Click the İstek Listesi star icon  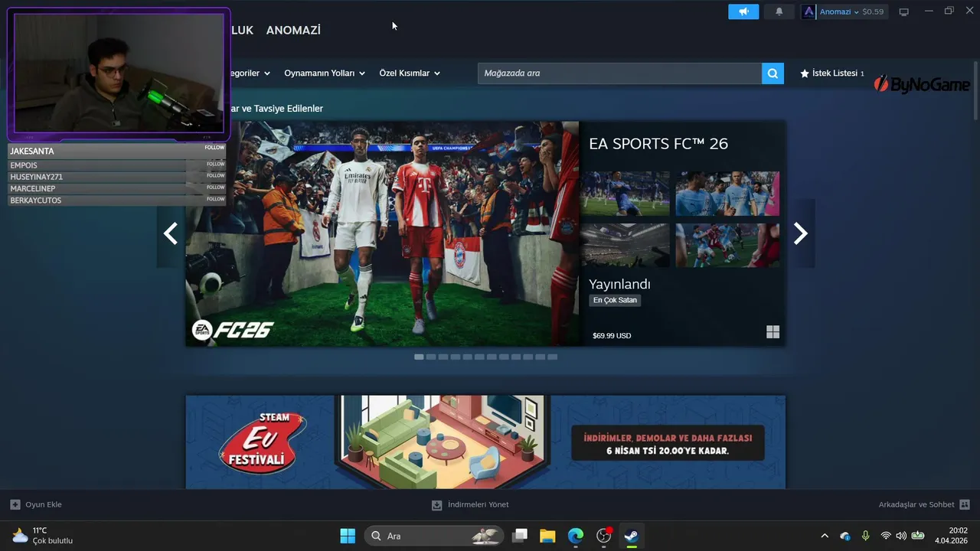point(805,73)
